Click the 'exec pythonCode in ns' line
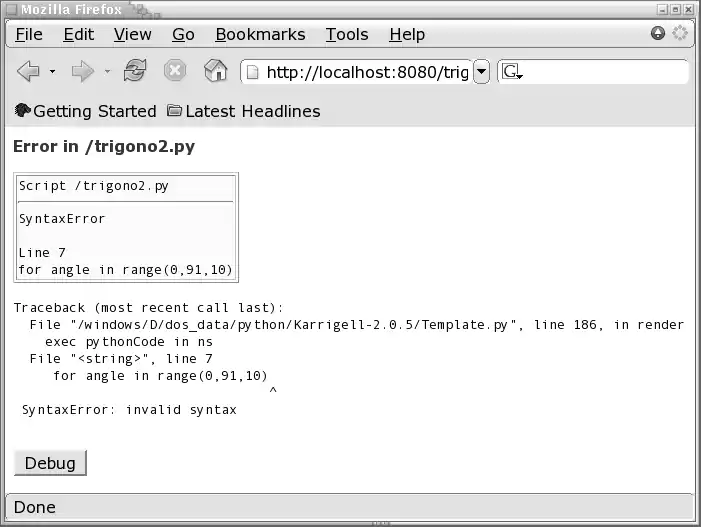701x527 pixels. pos(129,342)
